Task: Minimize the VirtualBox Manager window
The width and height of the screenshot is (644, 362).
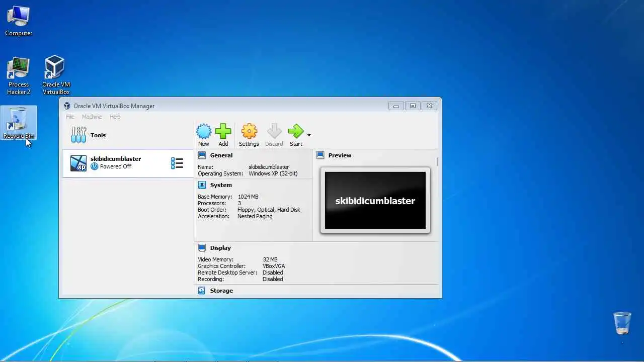Action: (396, 106)
